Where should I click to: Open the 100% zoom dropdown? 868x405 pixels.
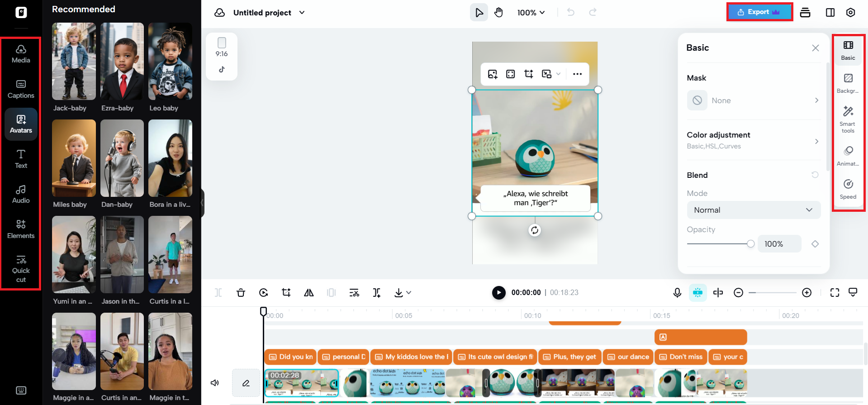click(531, 13)
